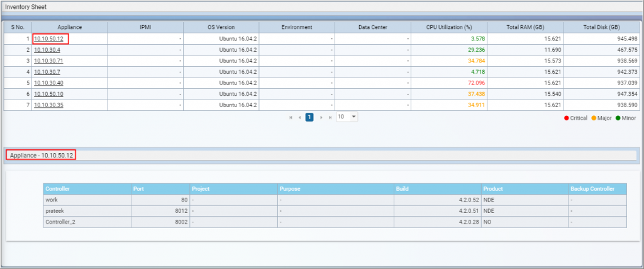Click build value 4.2.0.52
644x269 pixels.
[469, 200]
